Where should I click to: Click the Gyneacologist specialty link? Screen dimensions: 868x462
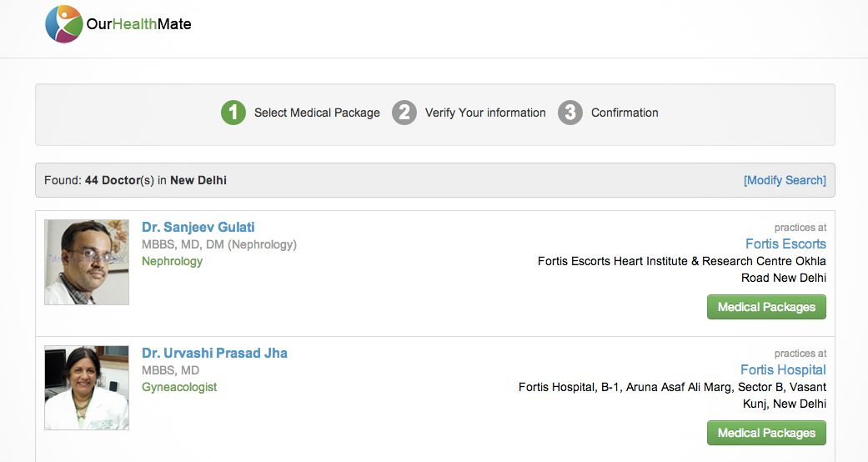[179, 387]
